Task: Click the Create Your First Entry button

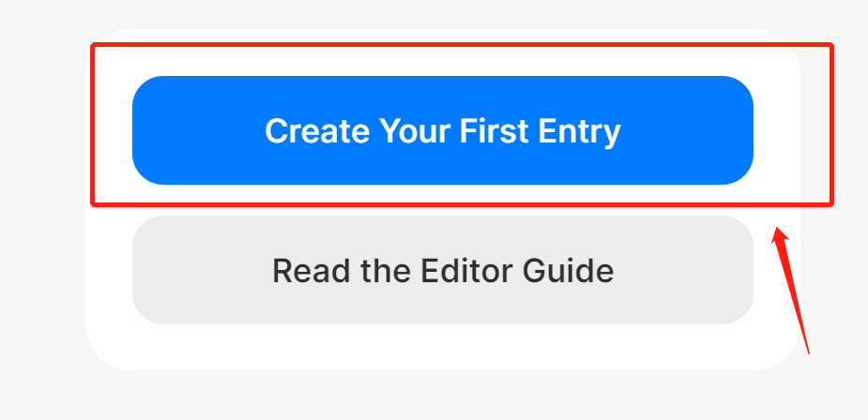Action: (442, 130)
